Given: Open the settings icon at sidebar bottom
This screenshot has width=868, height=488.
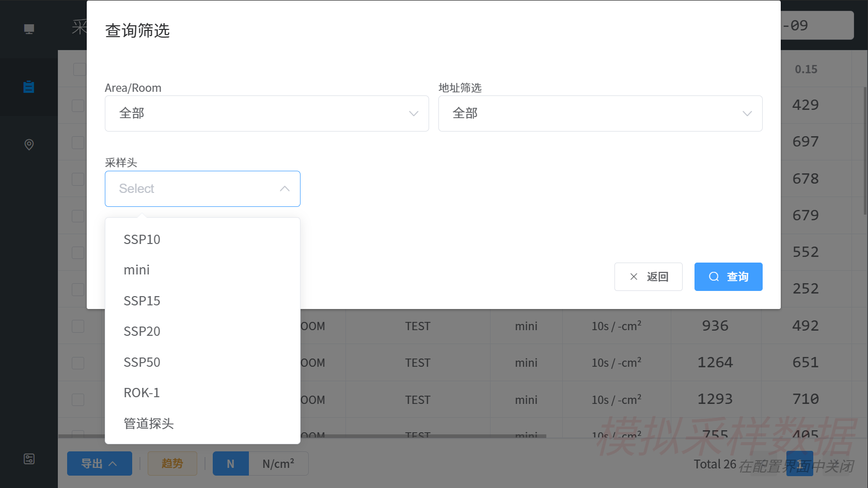Looking at the screenshot, I should tap(29, 459).
